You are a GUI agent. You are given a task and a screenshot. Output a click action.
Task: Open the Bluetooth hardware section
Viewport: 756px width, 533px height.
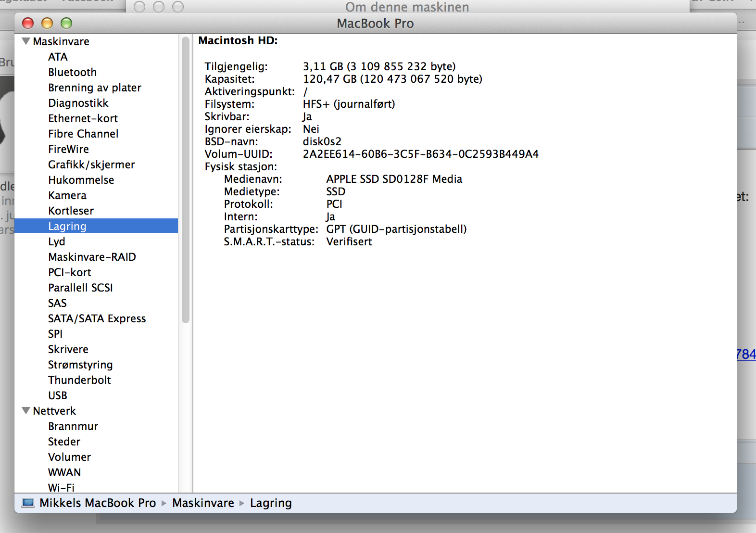[x=72, y=72]
